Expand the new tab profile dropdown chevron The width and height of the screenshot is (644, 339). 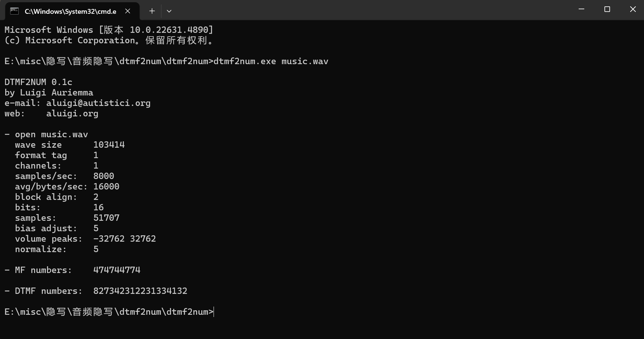(x=169, y=11)
